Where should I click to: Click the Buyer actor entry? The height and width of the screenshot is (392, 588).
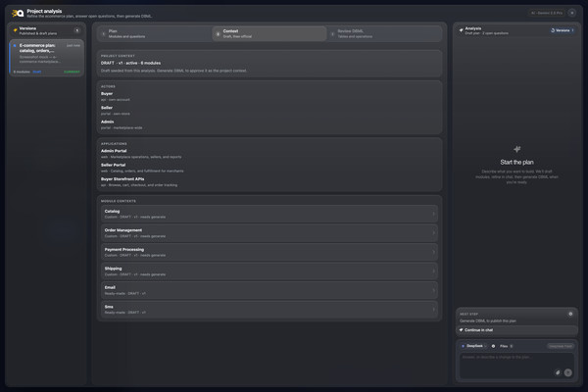(x=116, y=96)
